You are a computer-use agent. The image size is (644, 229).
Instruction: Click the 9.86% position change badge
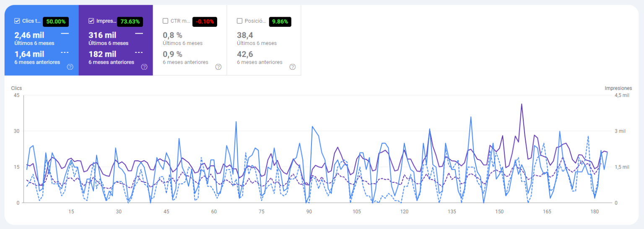pyautogui.click(x=280, y=22)
